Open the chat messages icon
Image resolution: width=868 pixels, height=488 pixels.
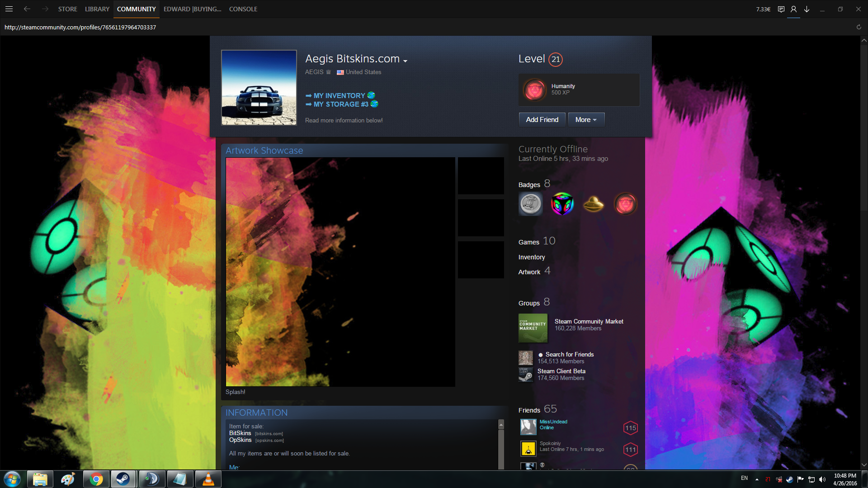781,9
